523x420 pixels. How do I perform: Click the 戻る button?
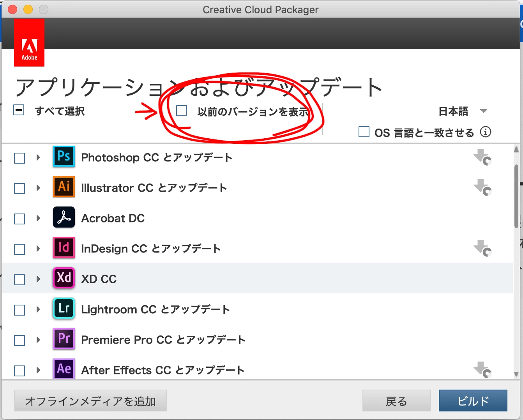click(396, 401)
